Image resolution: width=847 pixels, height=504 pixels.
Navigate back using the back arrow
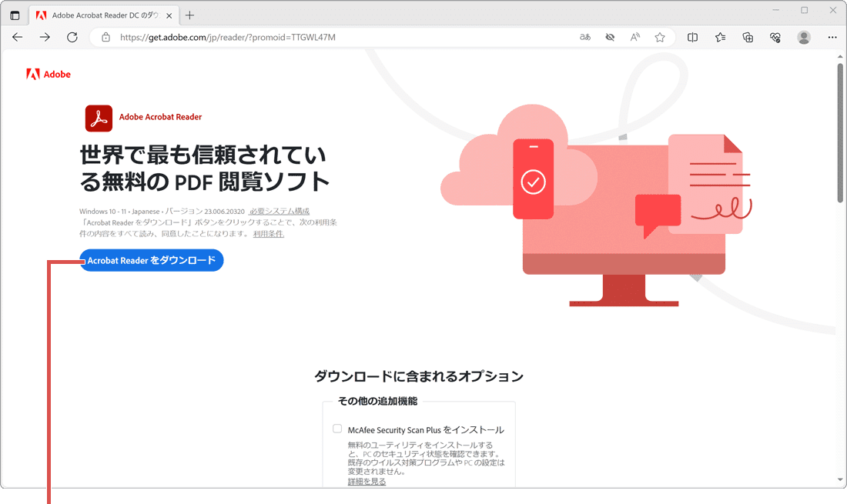(x=17, y=36)
